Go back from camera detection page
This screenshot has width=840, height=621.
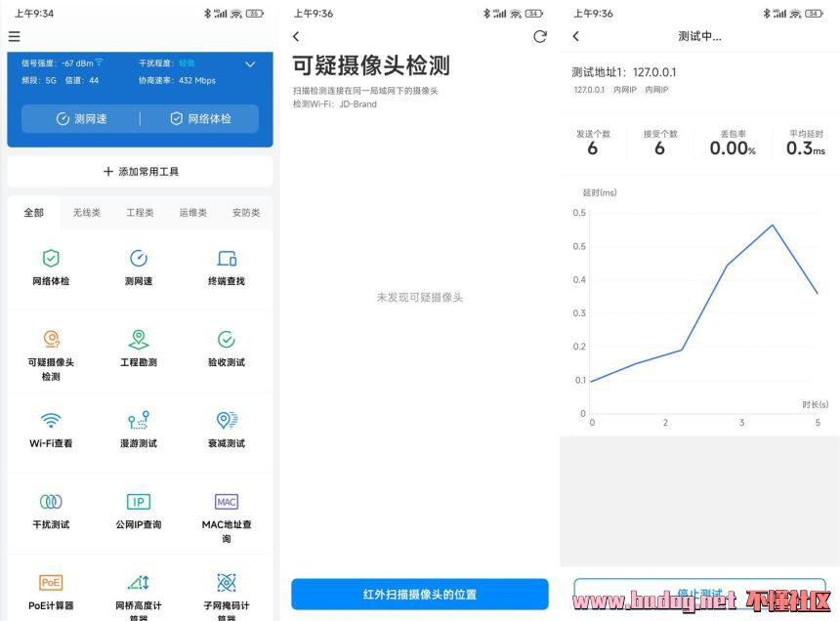[x=297, y=37]
